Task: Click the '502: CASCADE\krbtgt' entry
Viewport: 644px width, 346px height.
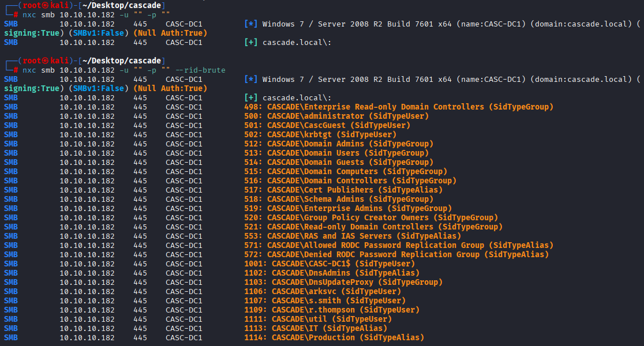Action: [x=320, y=134]
